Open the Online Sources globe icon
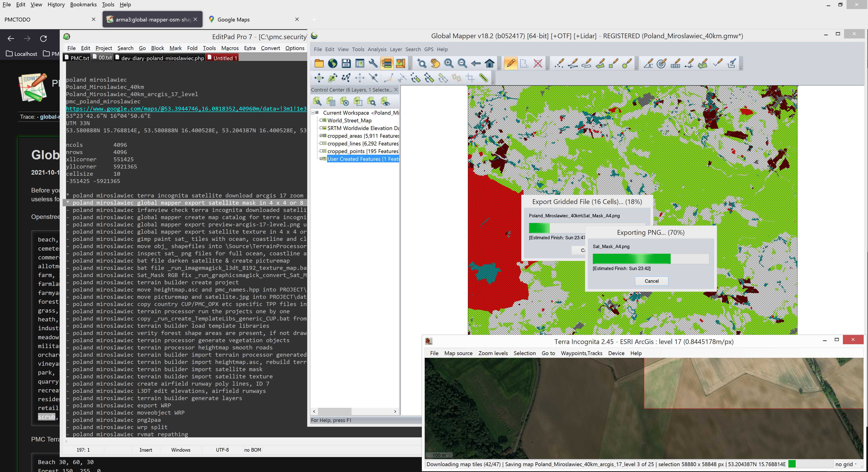Viewport: 868px width, 472px height. 333,63
